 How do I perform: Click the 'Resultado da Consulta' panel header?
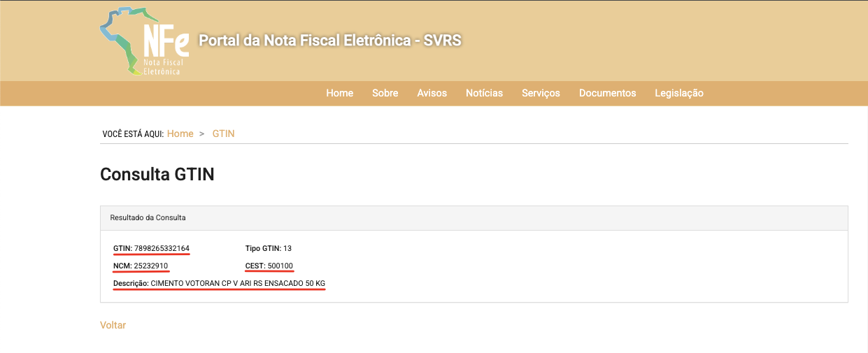(474, 218)
